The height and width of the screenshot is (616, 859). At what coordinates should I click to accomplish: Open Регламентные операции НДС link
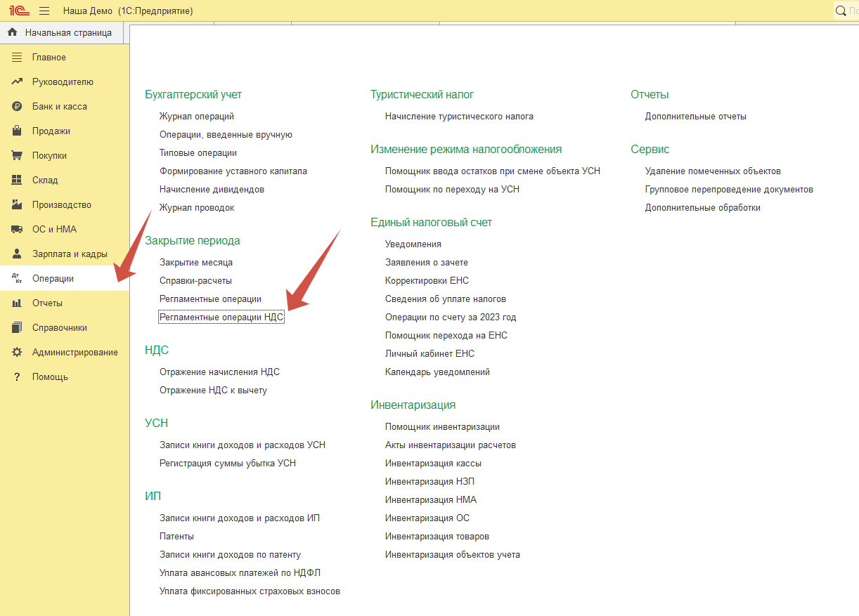tap(221, 317)
